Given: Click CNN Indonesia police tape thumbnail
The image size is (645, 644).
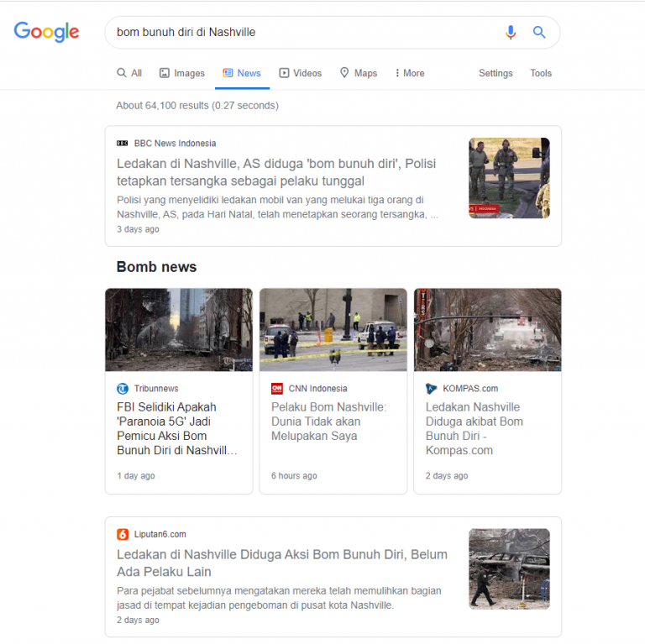Looking at the screenshot, I should click(x=333, y=330).
